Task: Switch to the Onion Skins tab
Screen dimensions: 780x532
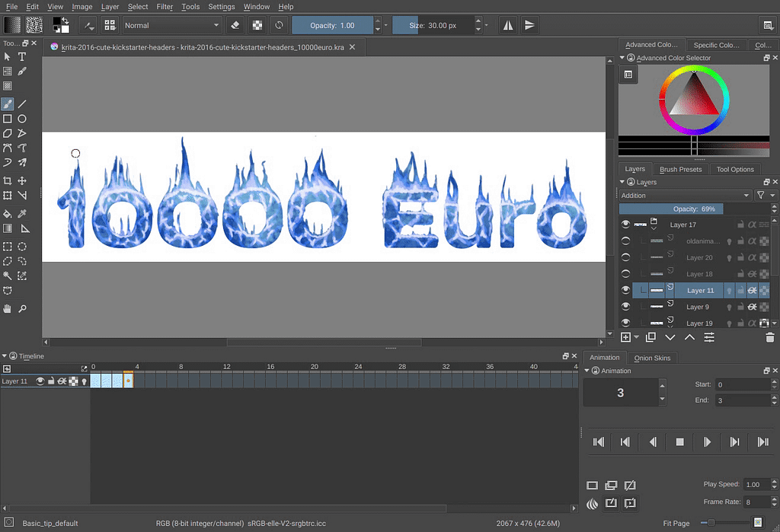Action: click(653, 358)
